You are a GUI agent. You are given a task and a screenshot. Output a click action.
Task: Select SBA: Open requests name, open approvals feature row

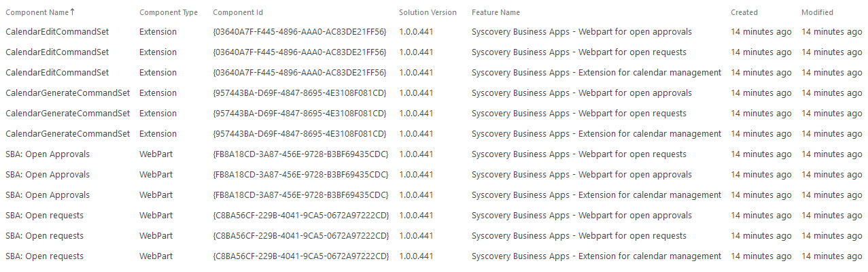click(45, 216)
